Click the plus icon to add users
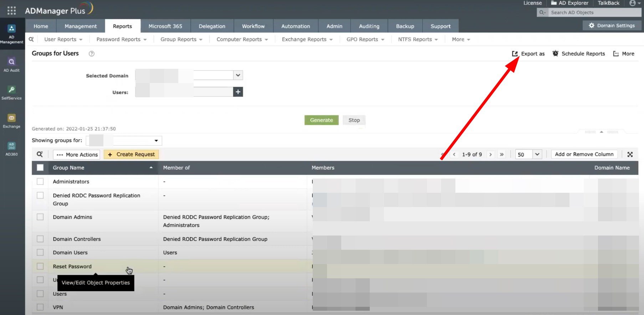This screenshot has width=644, height=315. (238, 92)
